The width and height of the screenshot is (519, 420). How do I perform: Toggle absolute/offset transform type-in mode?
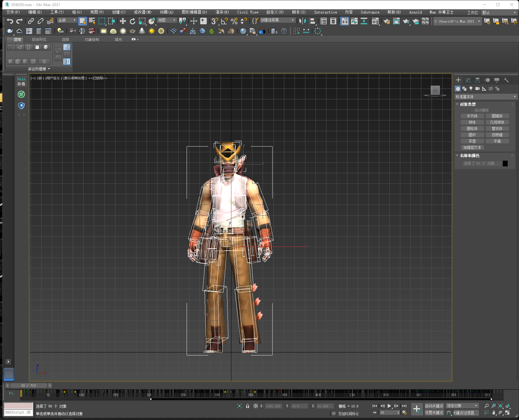pyautogui.click(x=256, y=406)
